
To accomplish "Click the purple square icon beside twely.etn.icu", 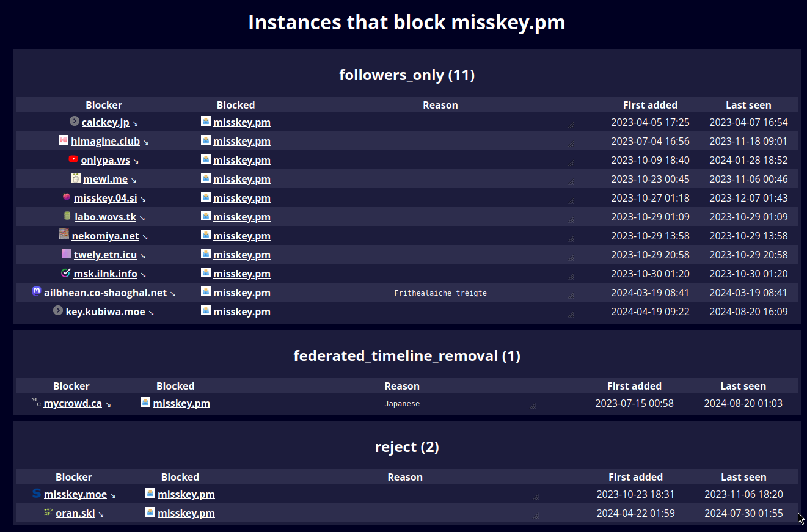I will [67, 254].
